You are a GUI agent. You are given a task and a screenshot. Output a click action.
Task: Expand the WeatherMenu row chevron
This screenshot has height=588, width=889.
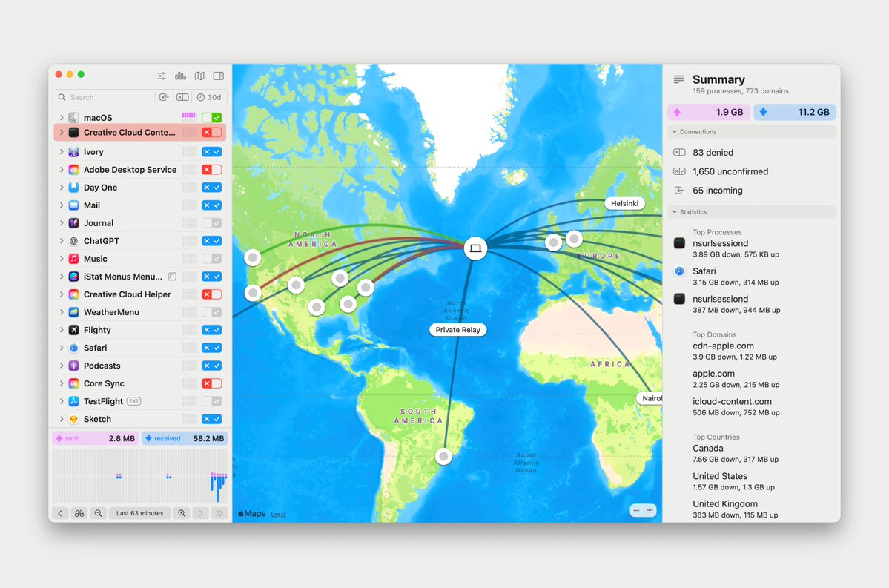coord(62,312)
